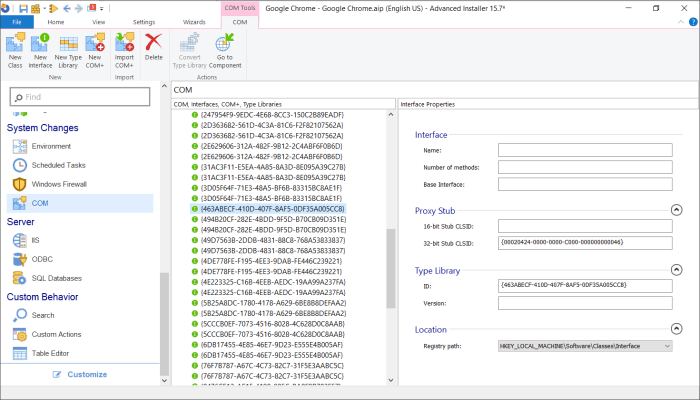Click the Run project icon
This screenshot has width=700, height=400.
click(x=54, y=8)
